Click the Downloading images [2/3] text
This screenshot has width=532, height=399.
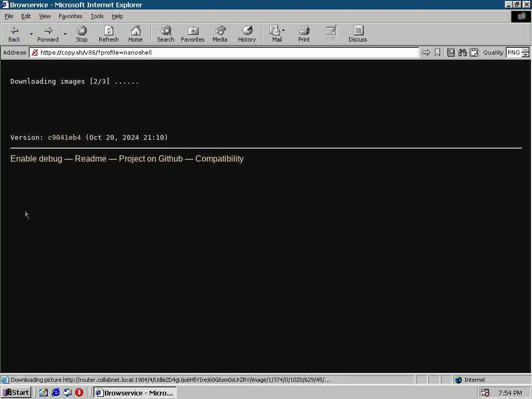[x=74, y=82]
